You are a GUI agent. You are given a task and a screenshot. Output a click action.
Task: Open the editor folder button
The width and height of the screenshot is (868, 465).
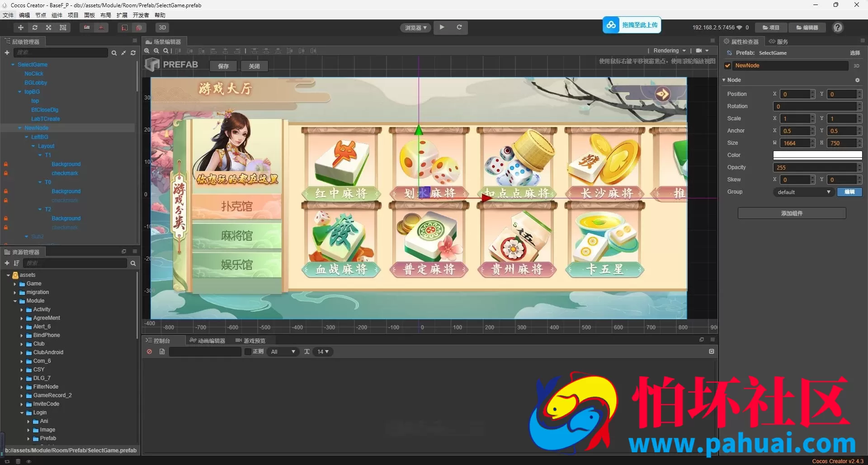807,28
